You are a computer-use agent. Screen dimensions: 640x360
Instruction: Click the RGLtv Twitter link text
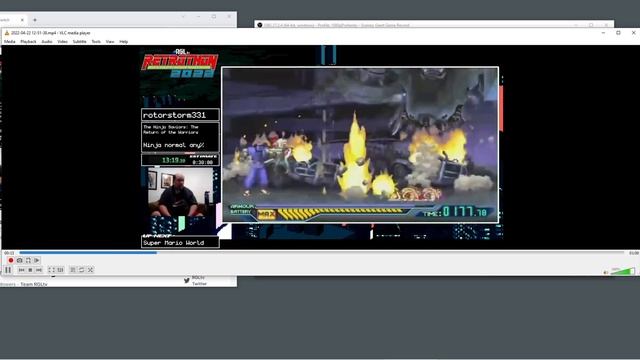click(199, 281)
